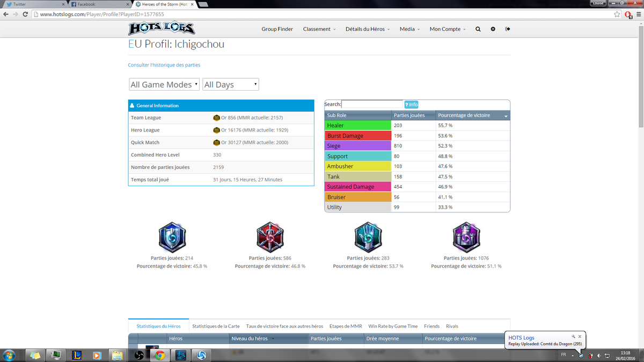
Task: Dismiss the HOTS Logs notification balloon
Action: click(580, 336)
